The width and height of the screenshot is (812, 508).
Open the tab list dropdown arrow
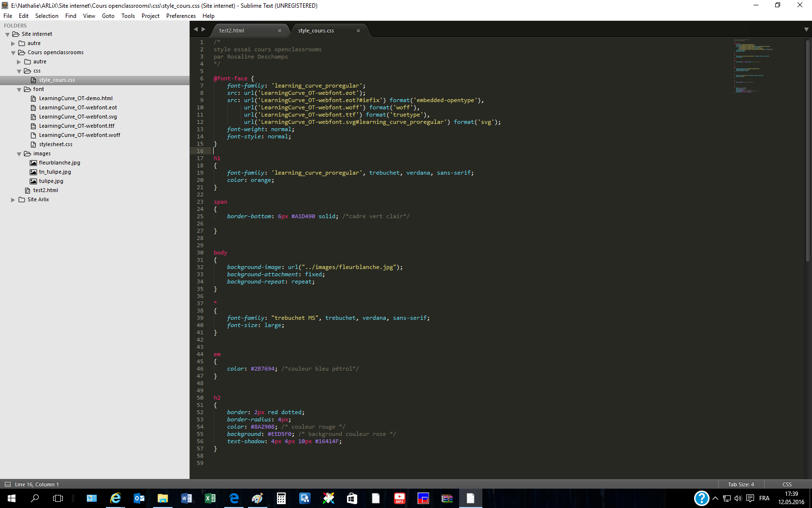click(806, 30)
